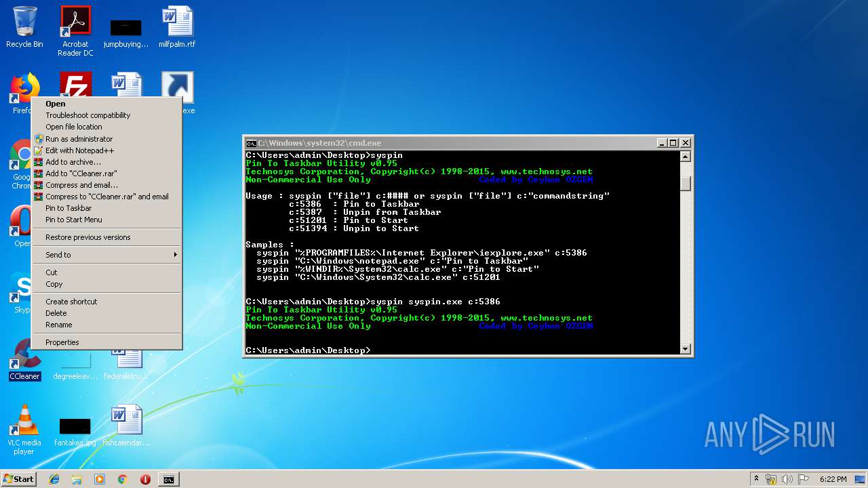Show hidden tray icons arrow
The image size is (868, 488).
coord(756,479)
